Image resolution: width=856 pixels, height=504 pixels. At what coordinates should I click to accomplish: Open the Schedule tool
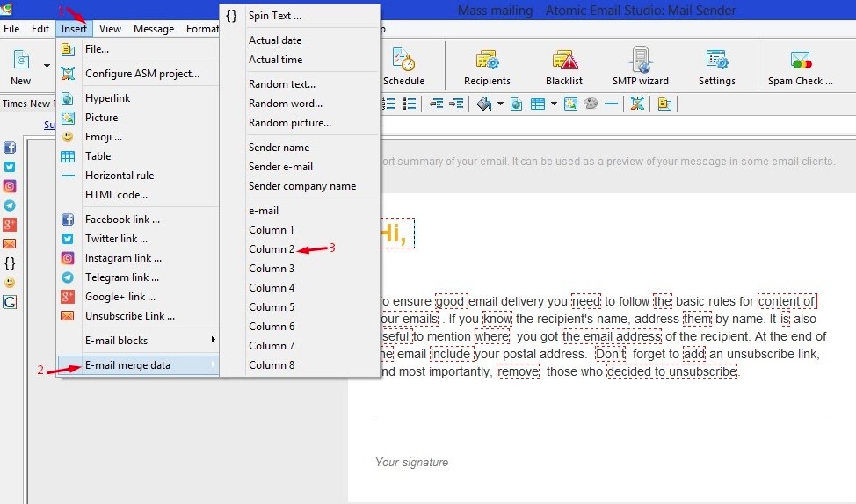(x=403, y=67)
